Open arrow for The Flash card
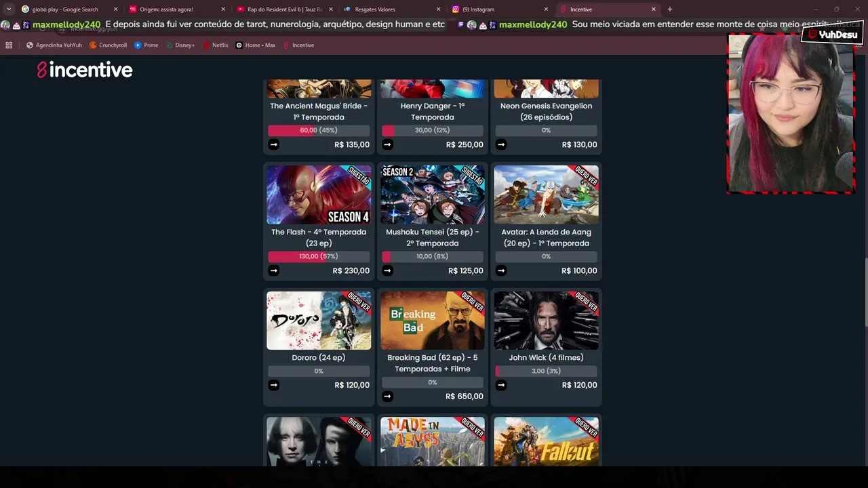The width and height of the screenshot is (868, 488). pyautogui.click(x=273, y=270)
